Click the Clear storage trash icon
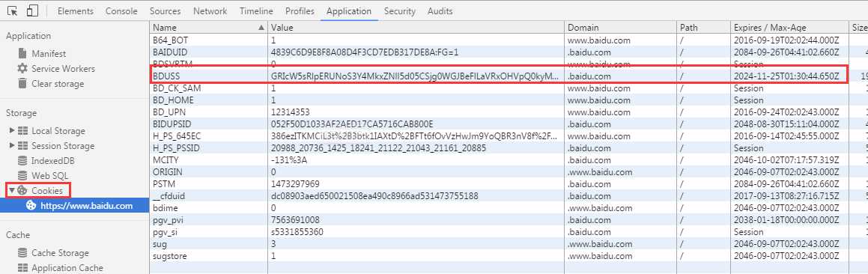868x274 pixels. click(22, 84)
